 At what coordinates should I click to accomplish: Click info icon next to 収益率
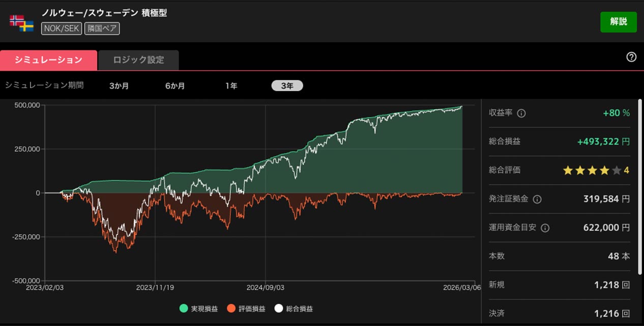coord(521,113)
